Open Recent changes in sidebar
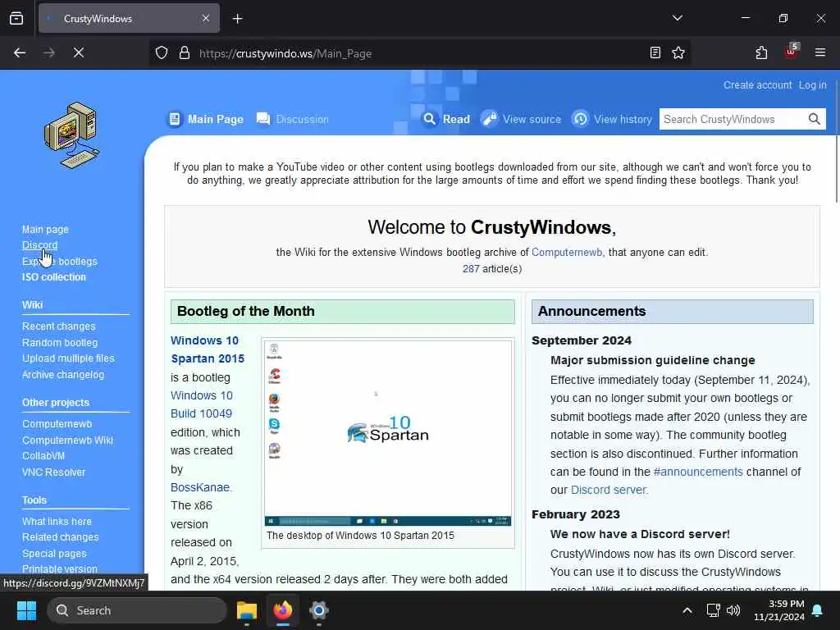 [x=59, y=326]
